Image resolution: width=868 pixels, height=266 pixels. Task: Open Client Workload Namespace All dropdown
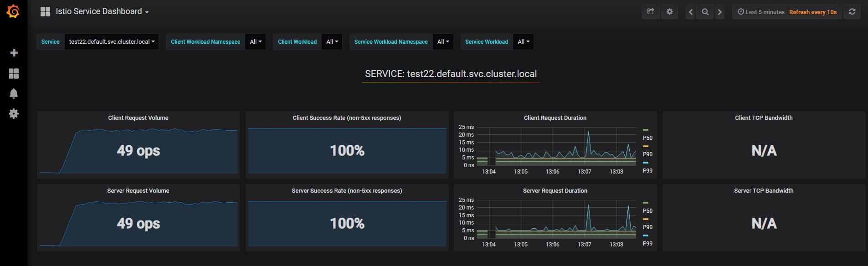click(256, 41)
